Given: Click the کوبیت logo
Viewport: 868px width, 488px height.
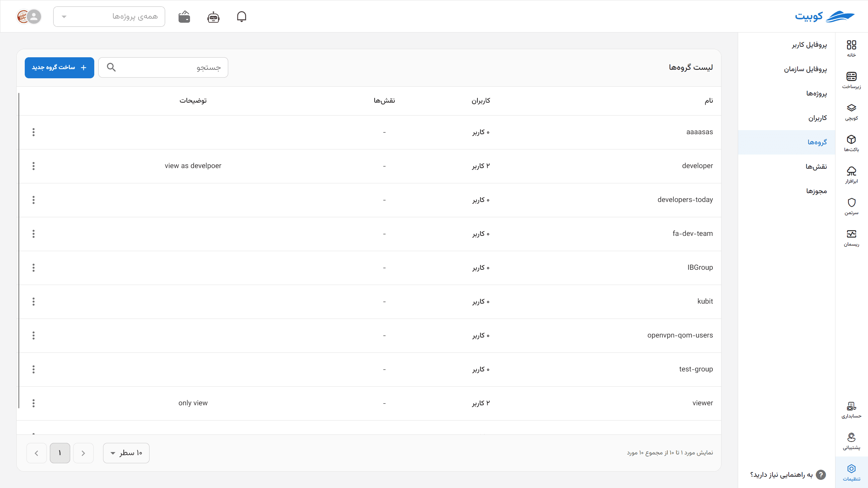Looking at the screenshot, I should pos(825,16).
